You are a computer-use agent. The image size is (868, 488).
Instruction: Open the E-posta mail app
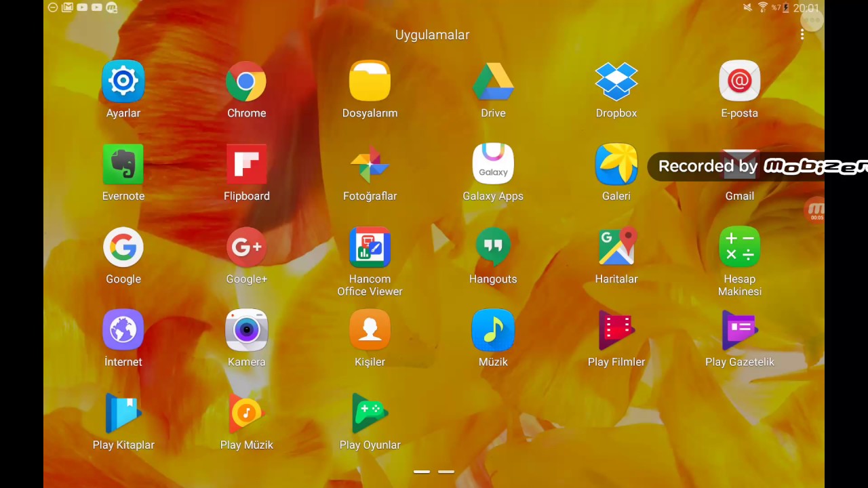pos(739,81)
